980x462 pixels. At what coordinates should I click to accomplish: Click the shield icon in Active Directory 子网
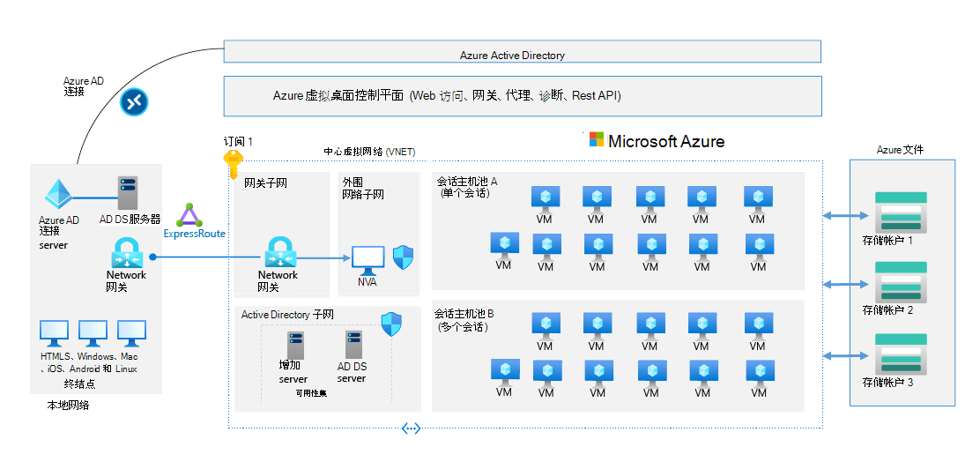[x=391, y=324]
